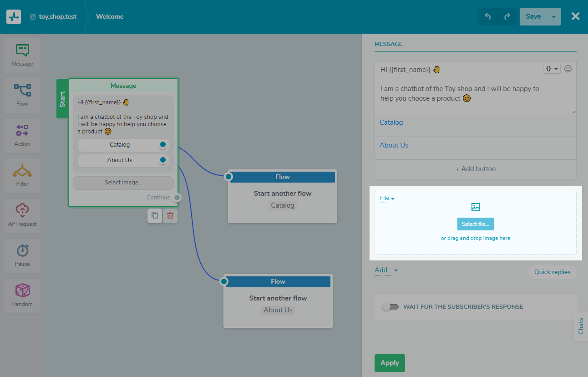
Task: Duplicate the Message block with copy icon
Action: click(155, 216)
